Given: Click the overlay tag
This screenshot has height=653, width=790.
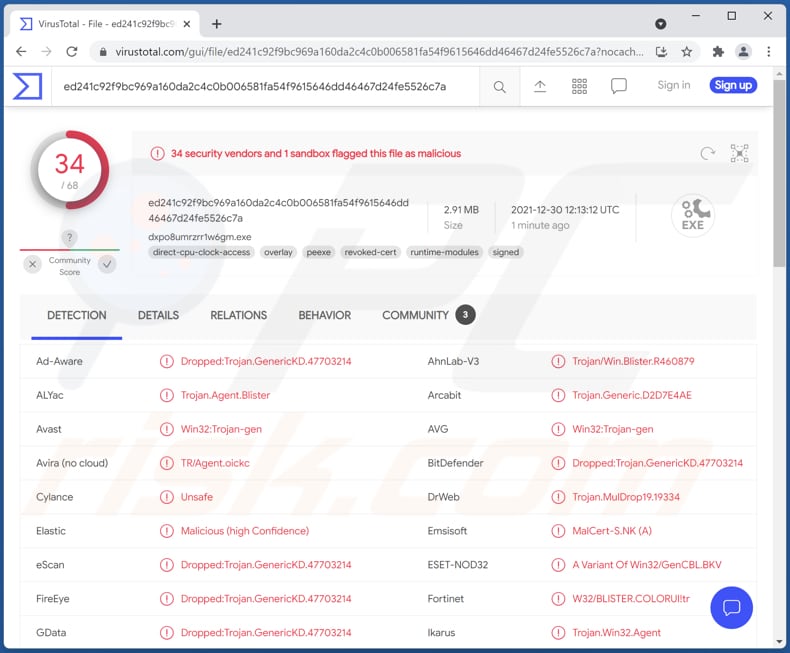Looking at the screenshot, I should pyautogui.click(x=278, y=252).
